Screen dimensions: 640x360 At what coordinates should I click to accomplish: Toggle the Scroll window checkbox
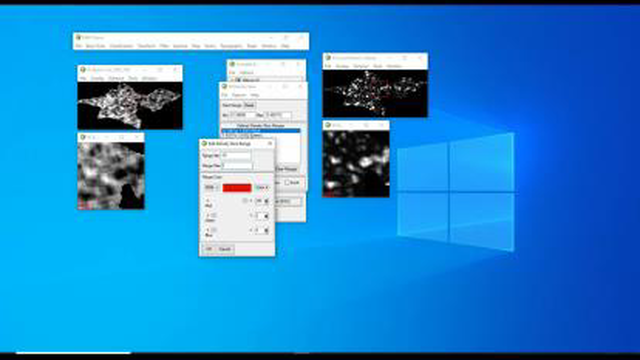287,182
